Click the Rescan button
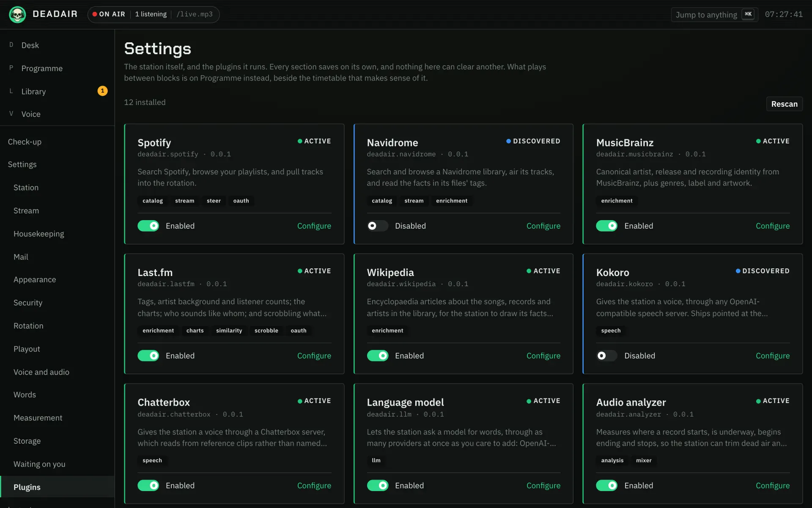Screen dimensions: 812x508 point(784,104)
